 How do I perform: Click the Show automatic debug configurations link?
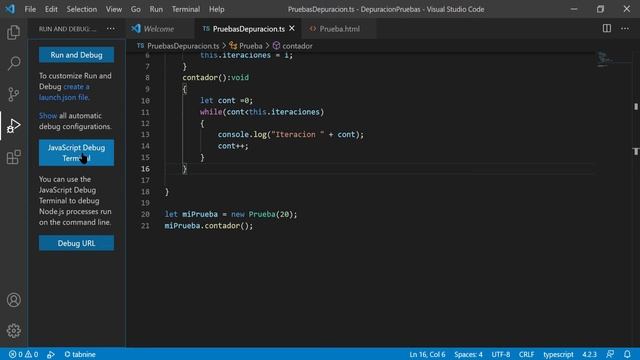tap(48, 116)
